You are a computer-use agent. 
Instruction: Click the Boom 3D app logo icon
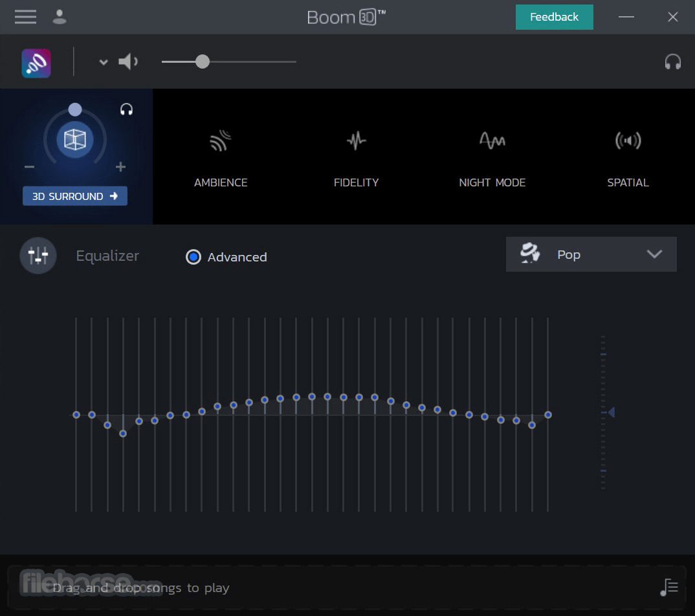point(36,63)
